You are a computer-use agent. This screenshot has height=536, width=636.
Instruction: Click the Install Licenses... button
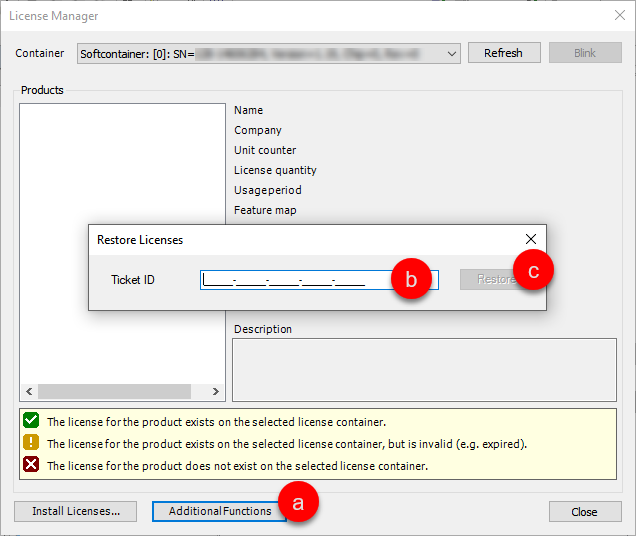[x=76, y=511]
